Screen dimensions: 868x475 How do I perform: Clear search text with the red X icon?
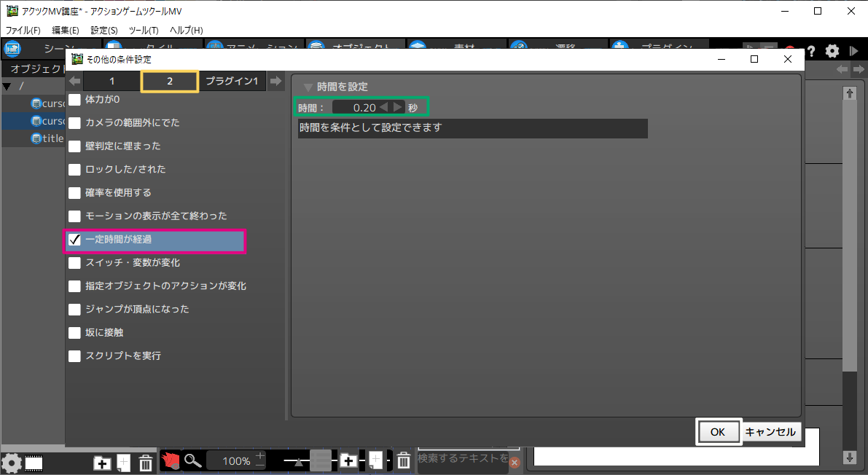coord(514,463)
